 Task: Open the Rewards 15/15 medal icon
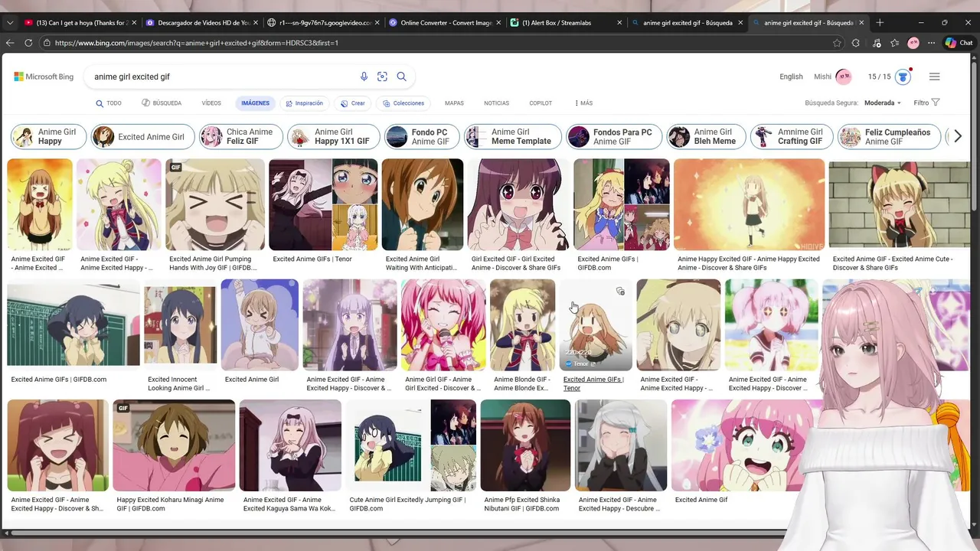[x=903, y=77]
